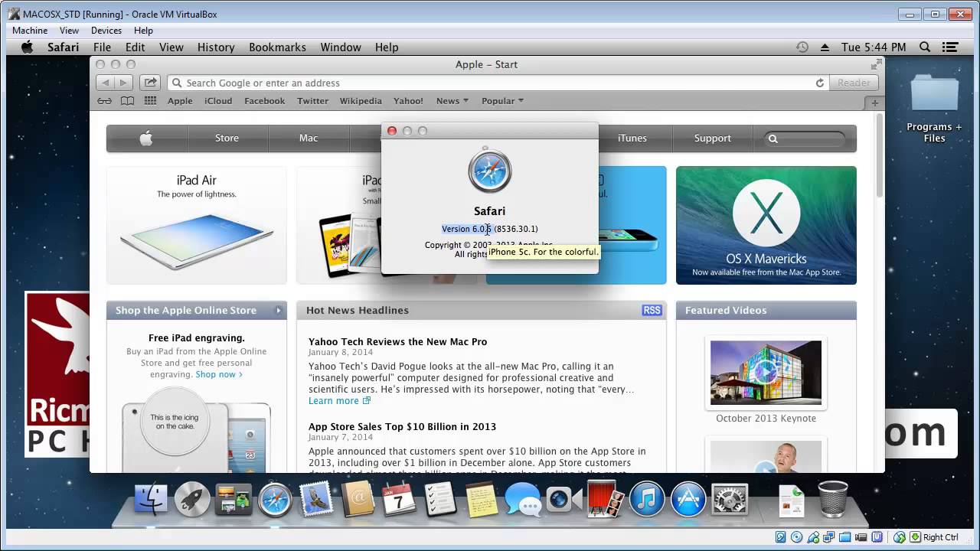This screenshot has width=980, height=551.
Task: Open FaceTime camera icon in Dock
Action: (x=564, y=500)
